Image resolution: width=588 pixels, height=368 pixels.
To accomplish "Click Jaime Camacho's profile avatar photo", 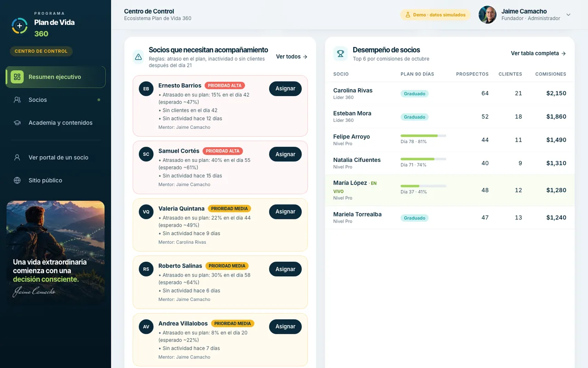I will click(487, 15).
